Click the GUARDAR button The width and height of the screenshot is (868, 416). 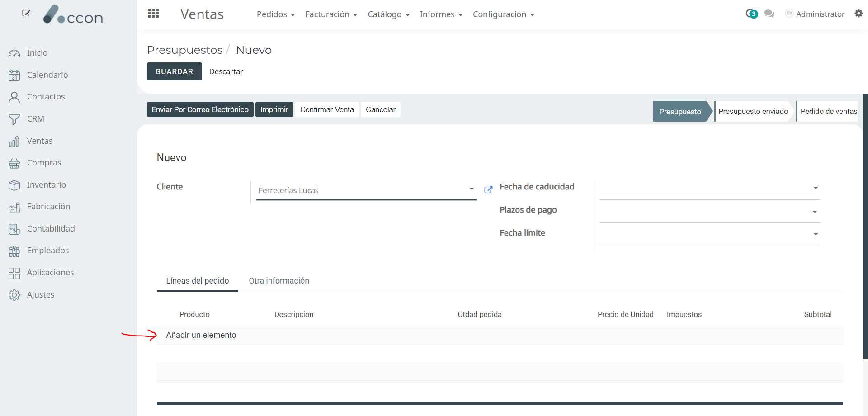[174, 71]
